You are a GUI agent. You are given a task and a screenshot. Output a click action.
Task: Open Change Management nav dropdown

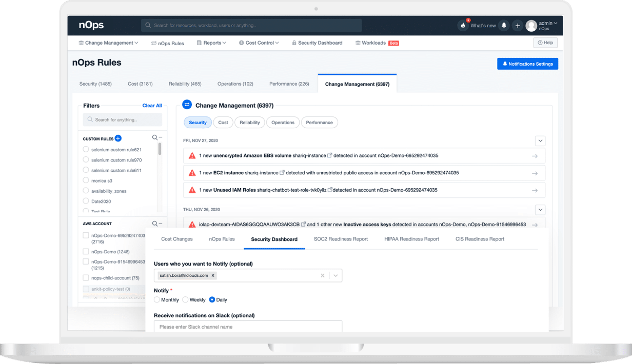click(x=108, y=43)
